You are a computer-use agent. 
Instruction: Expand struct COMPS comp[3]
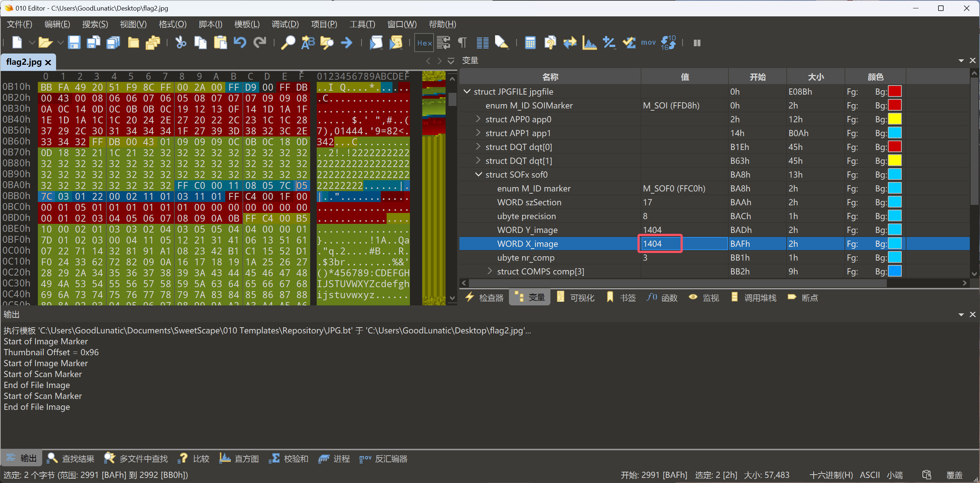[490, 271]
